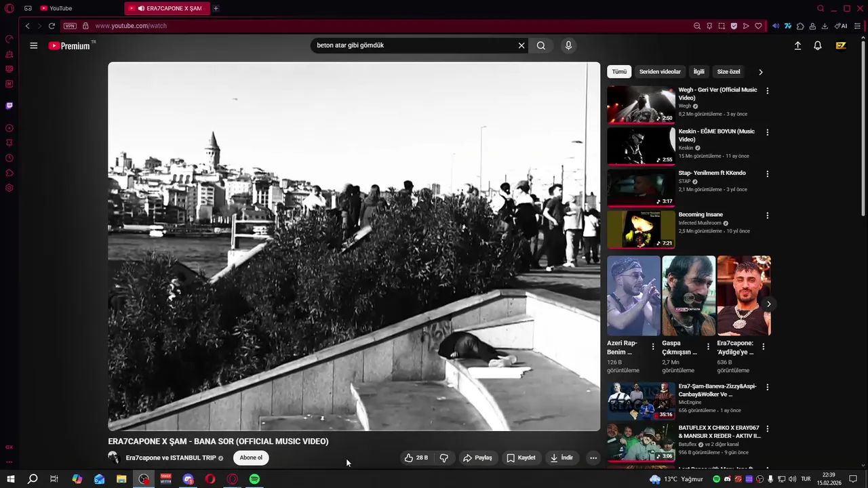Click the Kaydet save button
868x488 pixels.
[x=521, y=458]
